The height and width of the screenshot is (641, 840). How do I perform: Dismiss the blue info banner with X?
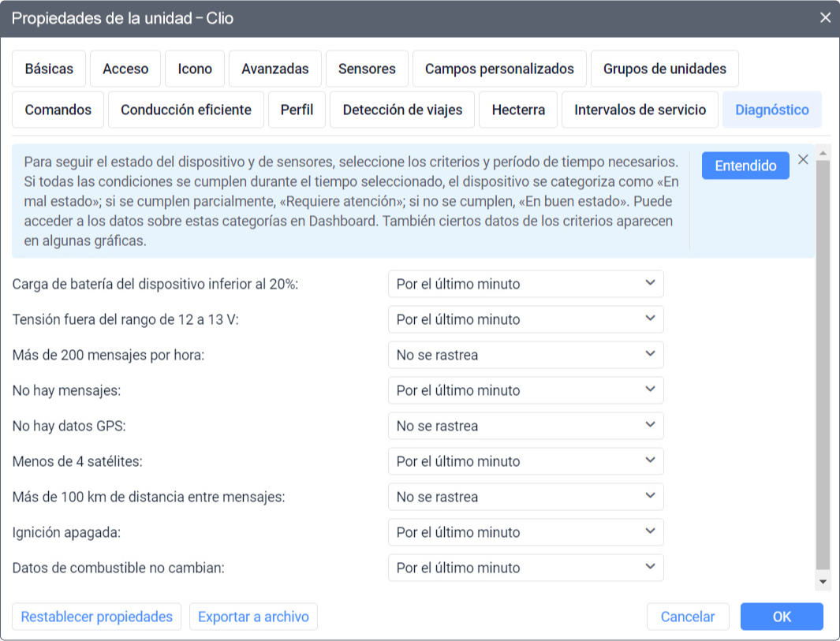click(803, 159)
